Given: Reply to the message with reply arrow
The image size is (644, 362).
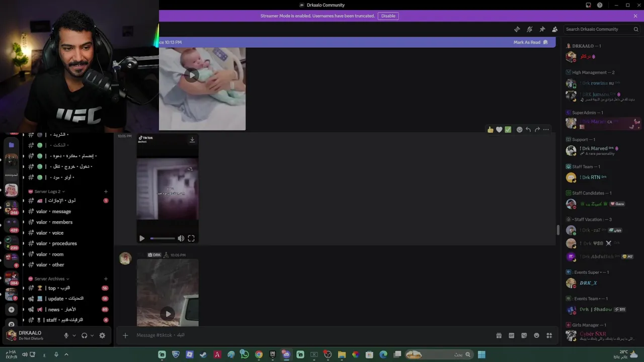Looking at the screenshot, I should [528, 130].
